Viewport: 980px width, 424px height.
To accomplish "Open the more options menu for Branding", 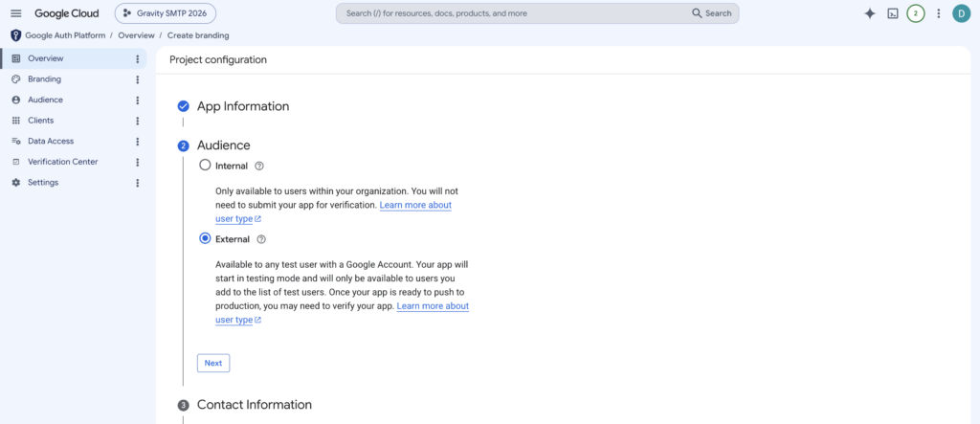I will pos(138,79).
